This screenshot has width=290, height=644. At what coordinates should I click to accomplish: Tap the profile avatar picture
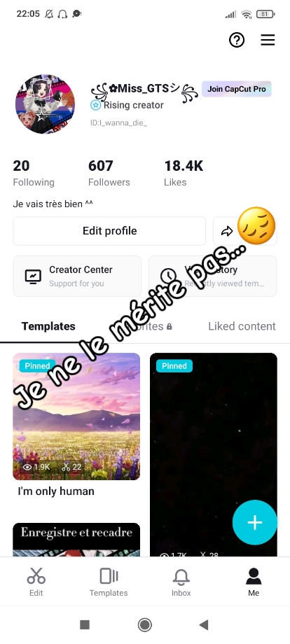click(46, 104)
